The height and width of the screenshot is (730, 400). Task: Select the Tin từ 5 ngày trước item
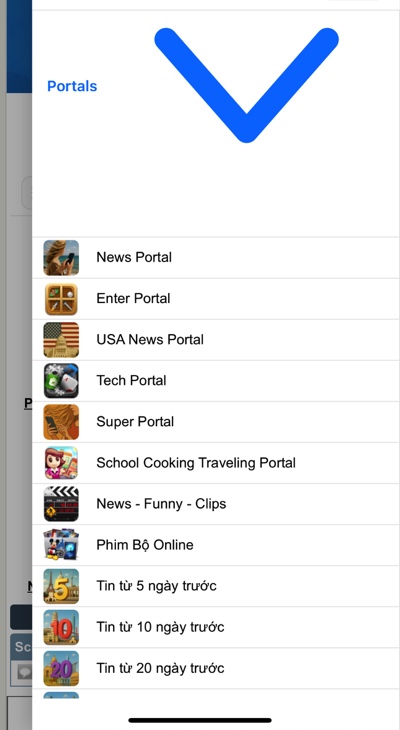[x=216, y=586]
